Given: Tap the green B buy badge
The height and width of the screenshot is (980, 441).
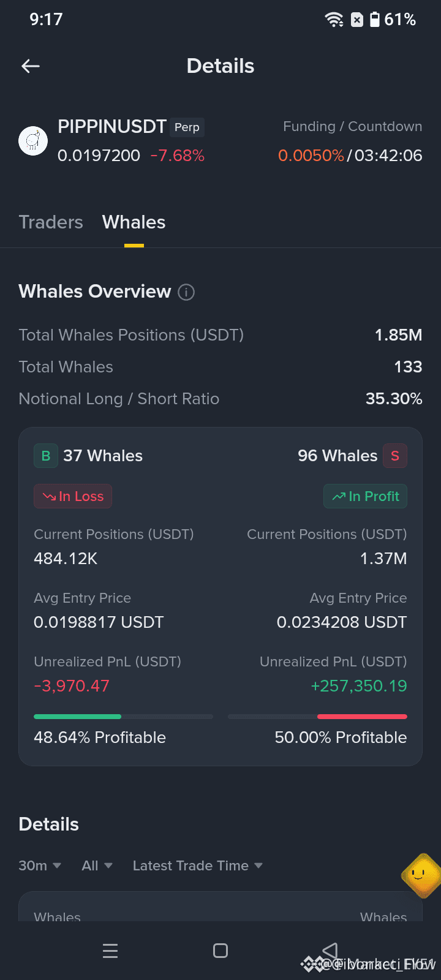Looking at the screenshot, I should [x=46, y=456].
